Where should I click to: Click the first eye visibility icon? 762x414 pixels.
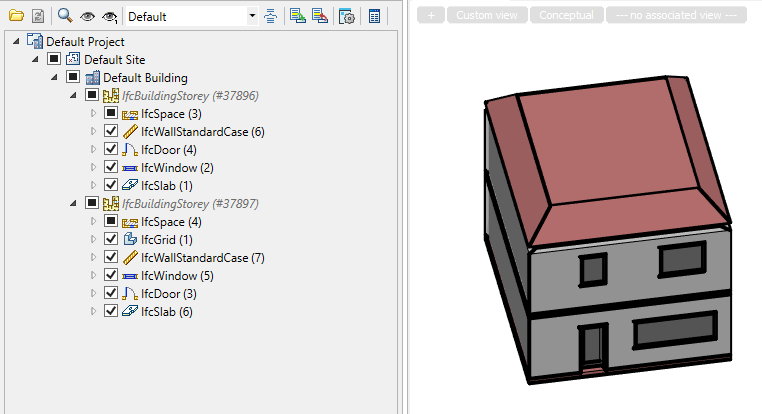[x=88, y=16]
